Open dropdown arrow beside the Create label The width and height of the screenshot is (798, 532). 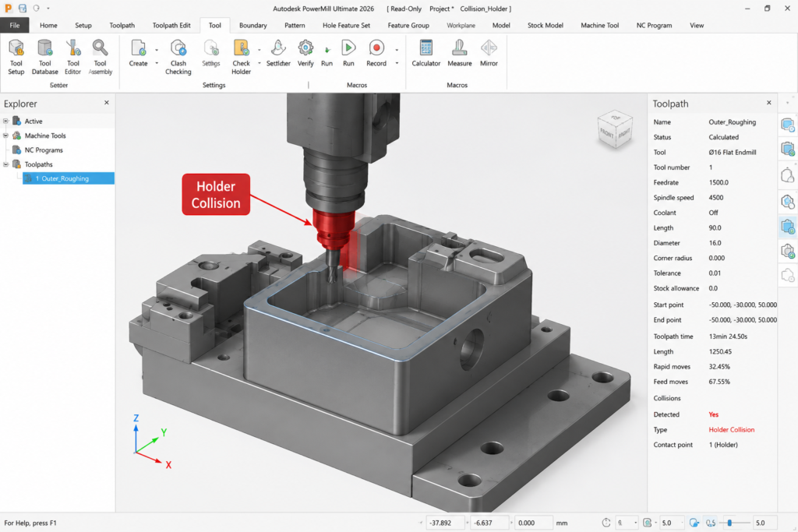(156, 64)
